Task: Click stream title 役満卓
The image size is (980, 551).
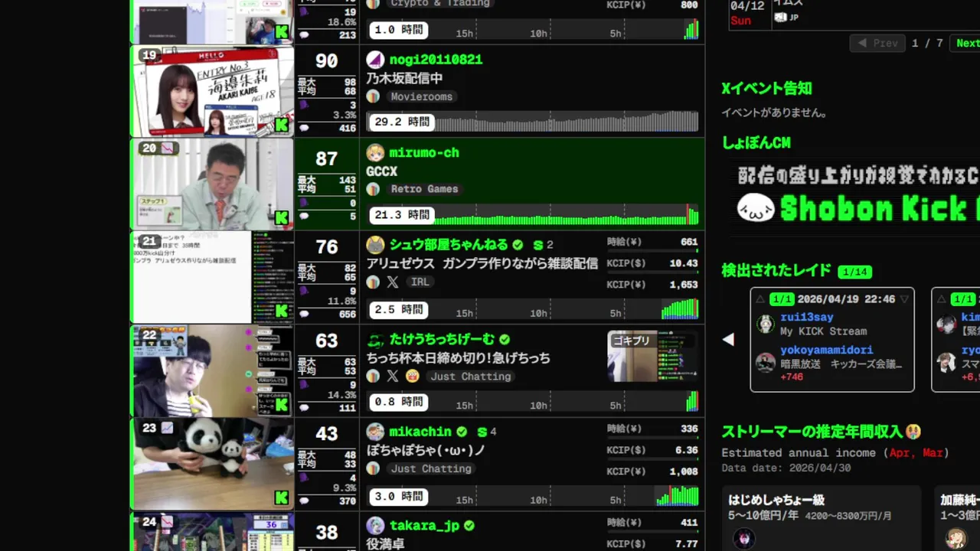Action: pyautogui.click(x=385, y=544)
